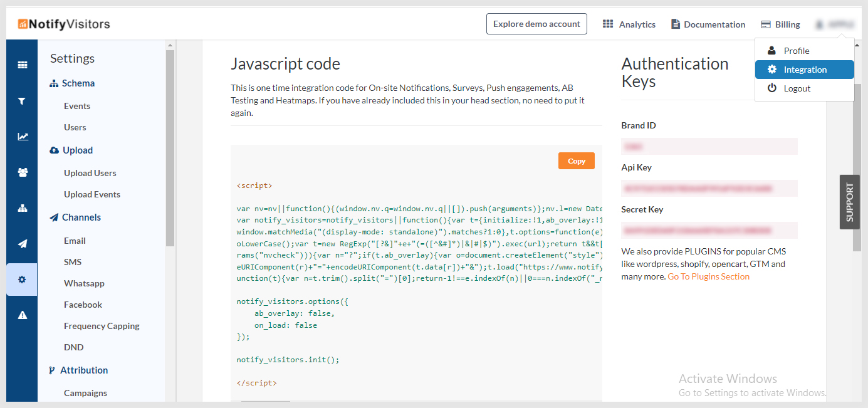Open the Documentation menu item

coord(708,24)
